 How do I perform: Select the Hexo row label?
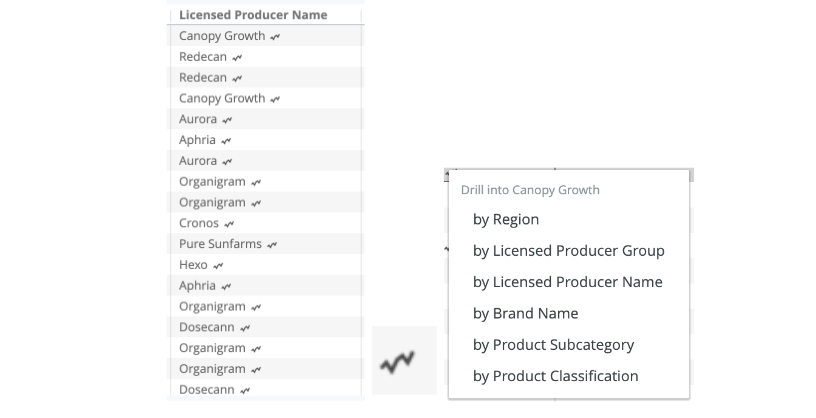coord(193,265)
